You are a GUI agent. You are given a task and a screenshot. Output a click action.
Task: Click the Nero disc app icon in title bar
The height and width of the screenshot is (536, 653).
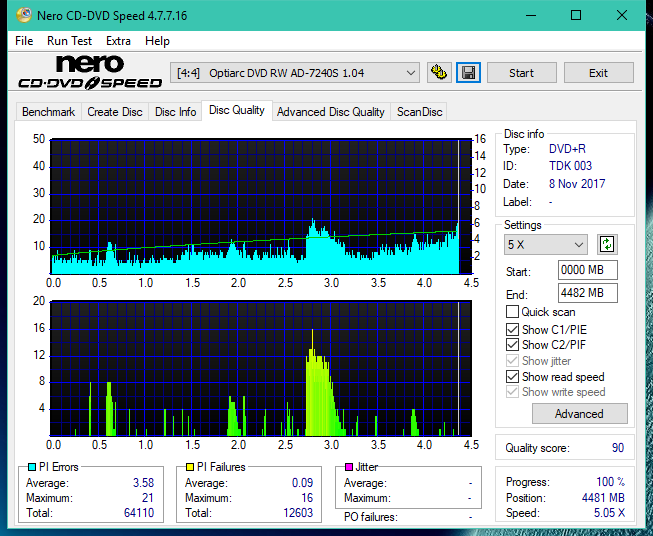tap(23, 15)
